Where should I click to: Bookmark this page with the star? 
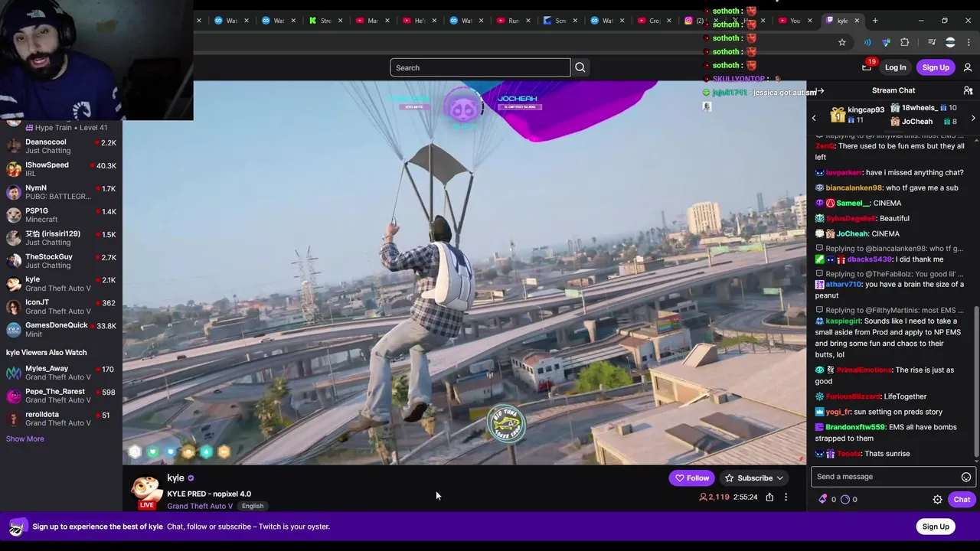[x=842, y=42]
